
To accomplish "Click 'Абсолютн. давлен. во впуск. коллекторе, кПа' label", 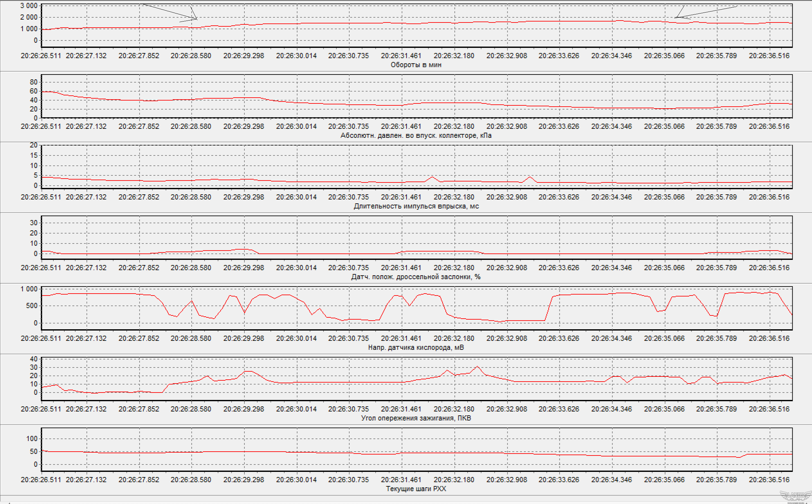I will [416, 136].
